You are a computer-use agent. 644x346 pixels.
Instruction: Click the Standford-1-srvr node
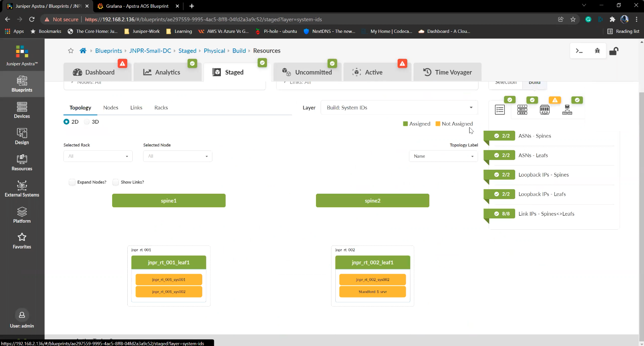pos(372,291)
